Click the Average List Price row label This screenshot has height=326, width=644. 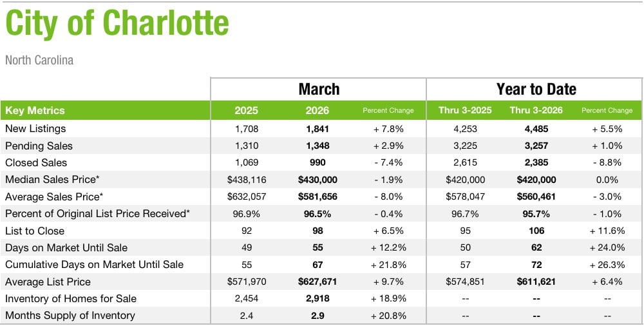point(48,282)
